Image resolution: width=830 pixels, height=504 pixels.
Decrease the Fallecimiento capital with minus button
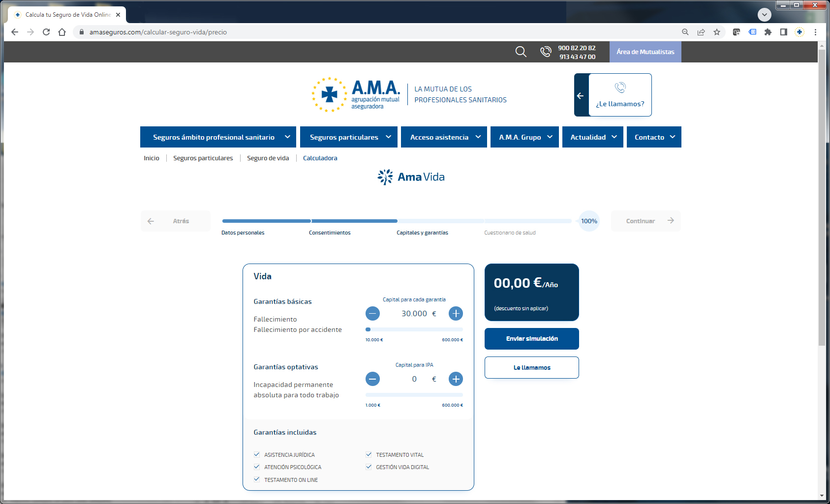click(x=372, y=313)
